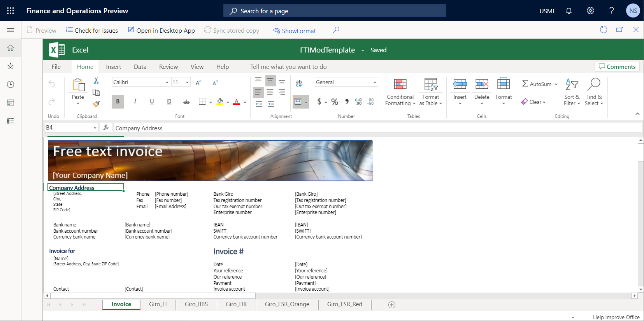644x321 pixels.
Task: Toggle Italic formatting
Action: point(135,102)
